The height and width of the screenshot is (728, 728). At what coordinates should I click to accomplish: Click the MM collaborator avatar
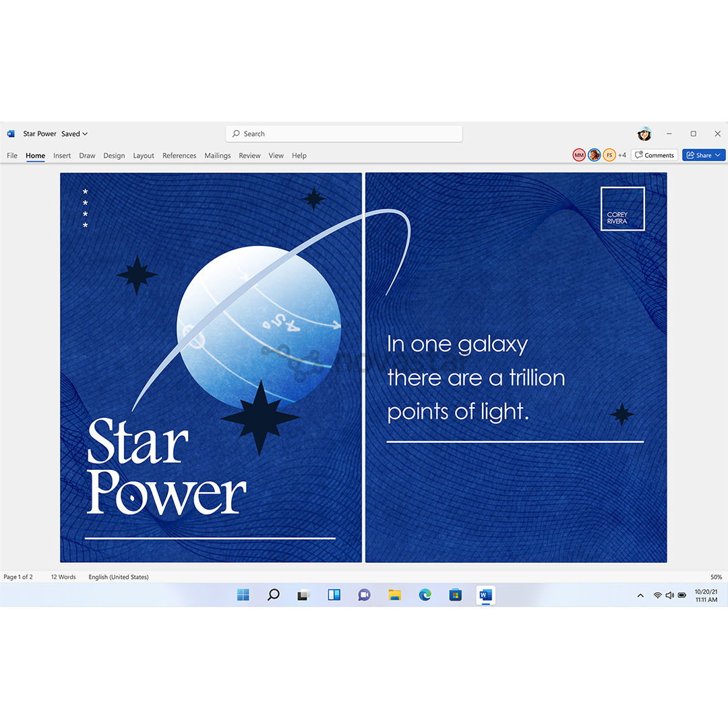pos(579,155)
